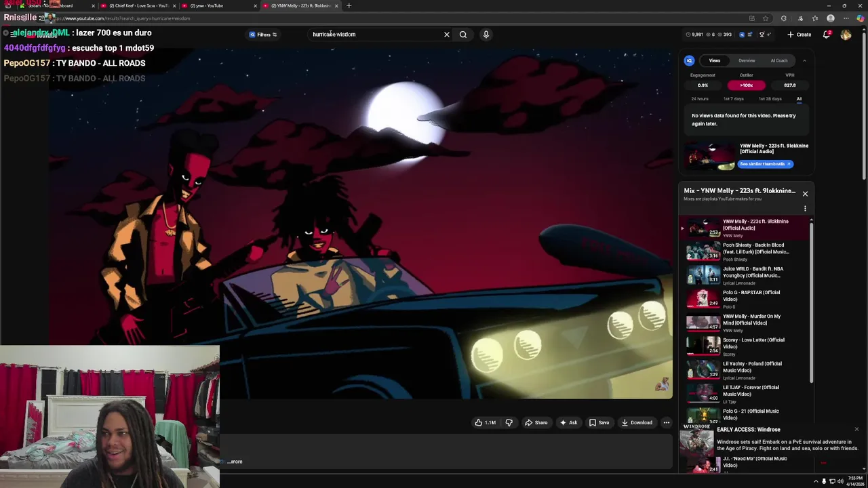This screenshot has height=488, width=868.
Task: Select the 24 hours range
Action: coord(700,99)
